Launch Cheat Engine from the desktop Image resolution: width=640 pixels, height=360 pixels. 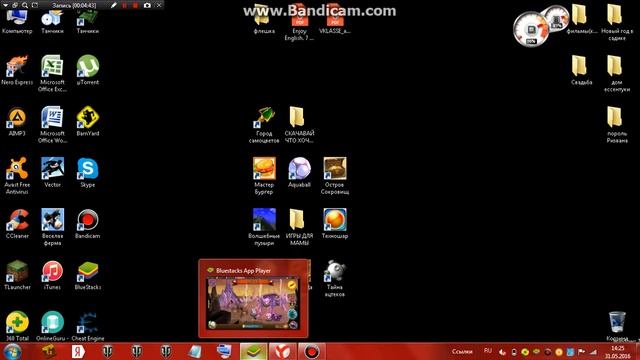pyautogui.click(x=88, y=327)
